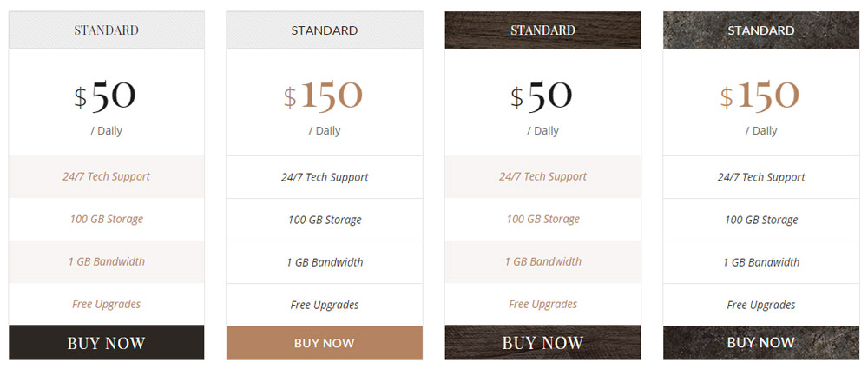
Task: Click 100 GB Storage in fourth card
Action: pos(761,220)
